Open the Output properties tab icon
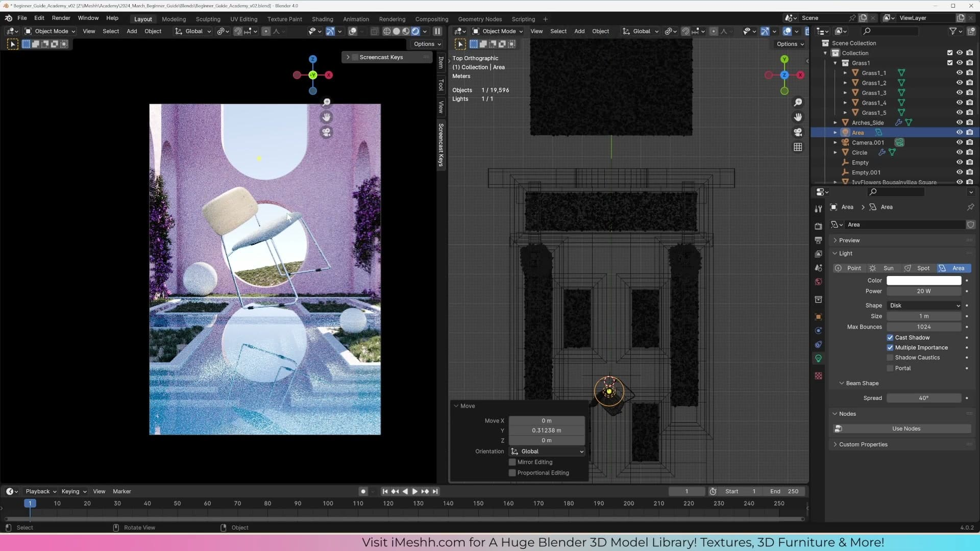 click(x=818, y=240)
